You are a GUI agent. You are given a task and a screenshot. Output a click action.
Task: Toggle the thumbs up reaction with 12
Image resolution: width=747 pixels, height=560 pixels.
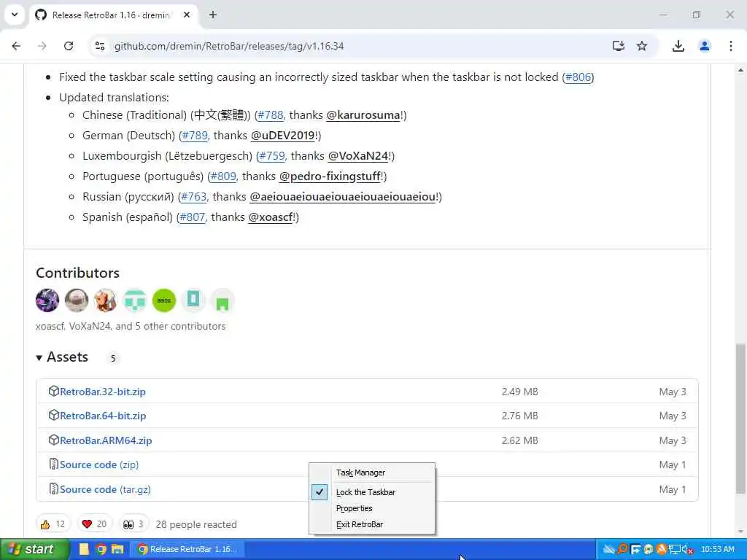tap(53, 524)
